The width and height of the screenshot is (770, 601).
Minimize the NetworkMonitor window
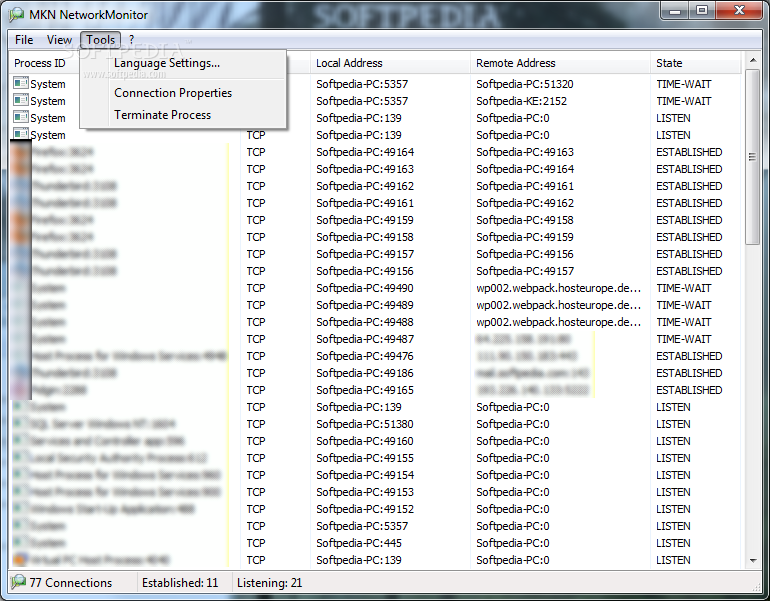pyautogui.click(x=676, y=11)
